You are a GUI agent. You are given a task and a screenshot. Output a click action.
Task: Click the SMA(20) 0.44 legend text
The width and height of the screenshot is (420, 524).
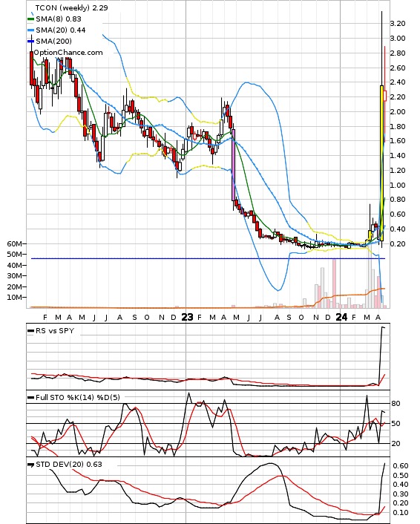61,30
